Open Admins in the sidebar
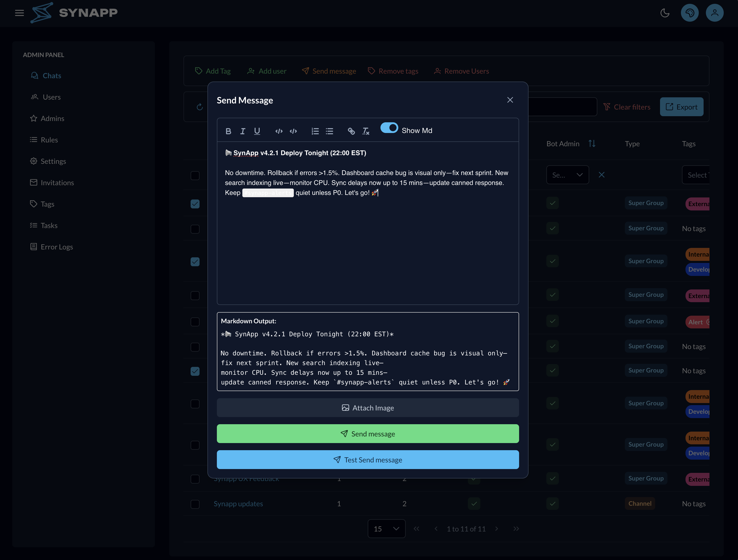Image resolution: width=738 pixels, height=560 pixels. 47,118
